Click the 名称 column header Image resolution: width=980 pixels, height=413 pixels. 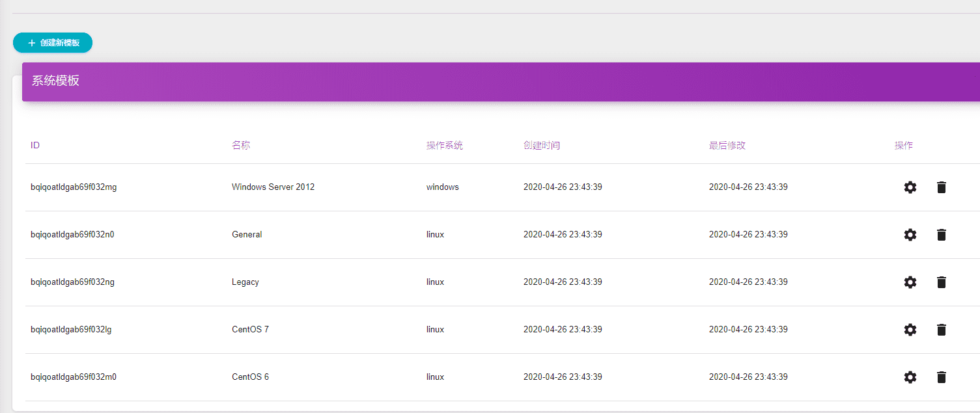tap(241, 145)
